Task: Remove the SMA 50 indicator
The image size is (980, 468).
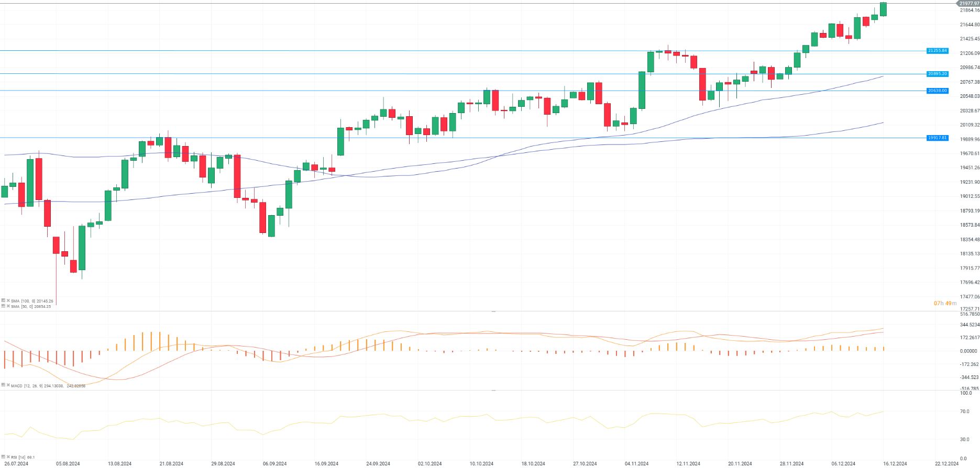Action: (x=8, y=306)
